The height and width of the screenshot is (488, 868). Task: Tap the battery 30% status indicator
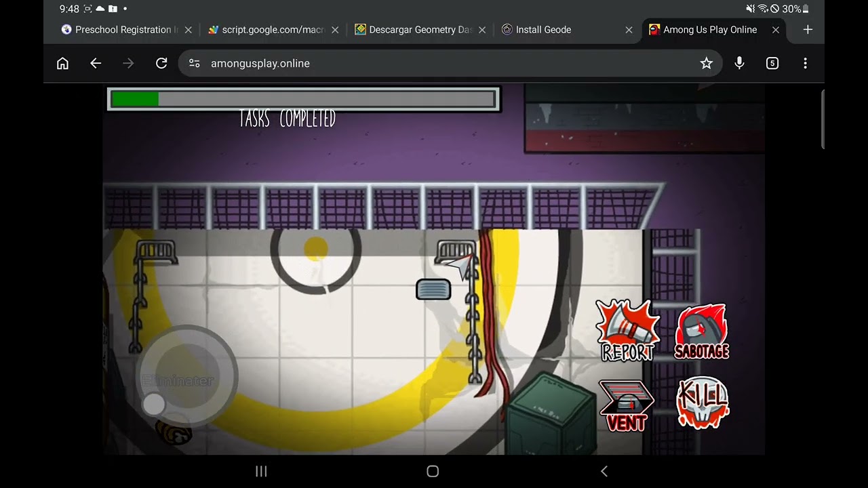point(795,9)
